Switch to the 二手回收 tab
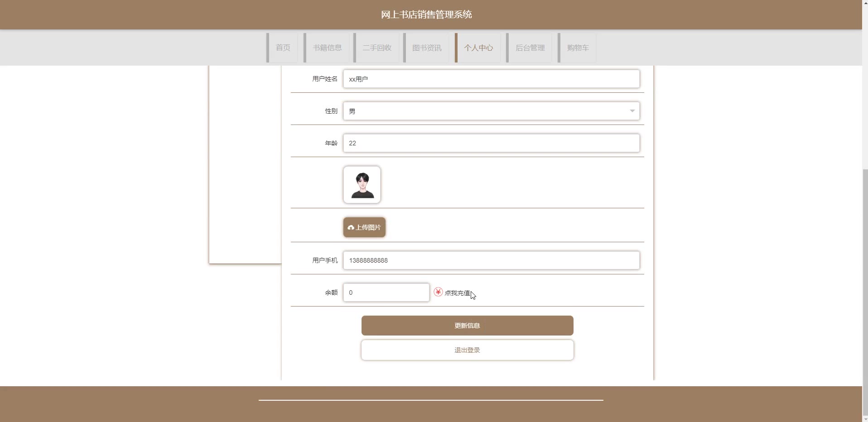868x422 pixels. [x=377, y=48]
